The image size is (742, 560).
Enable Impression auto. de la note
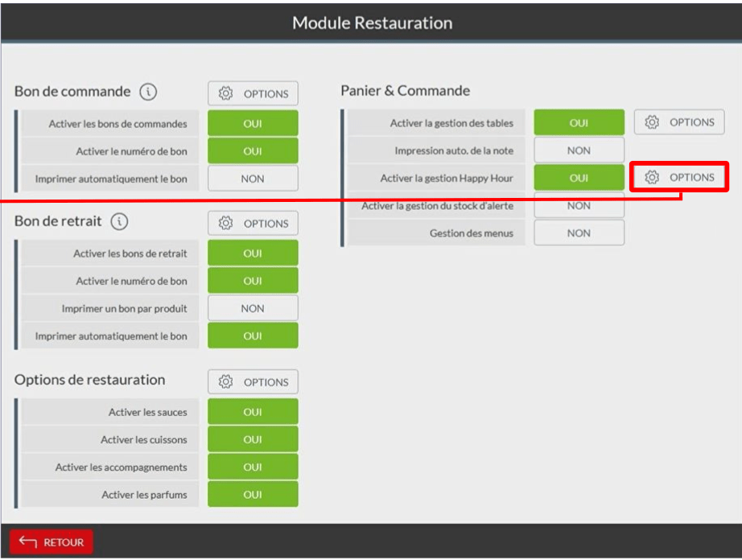579,150
